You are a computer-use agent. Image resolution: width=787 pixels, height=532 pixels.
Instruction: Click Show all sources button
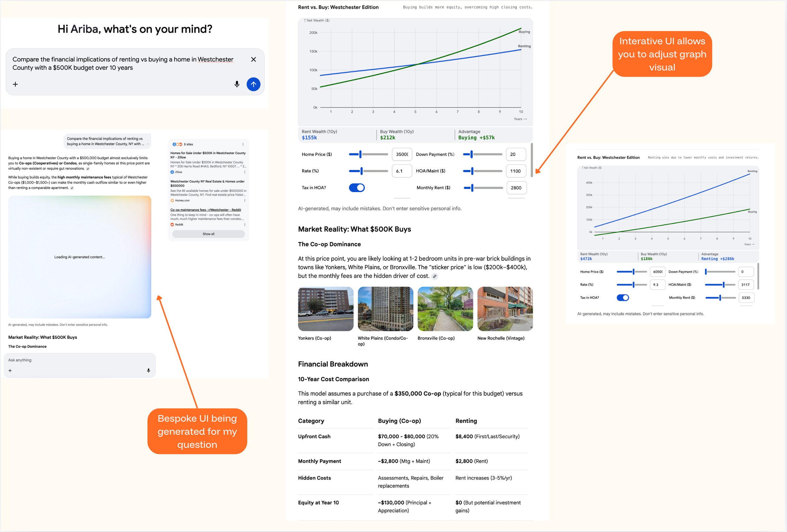coord(208,234)
